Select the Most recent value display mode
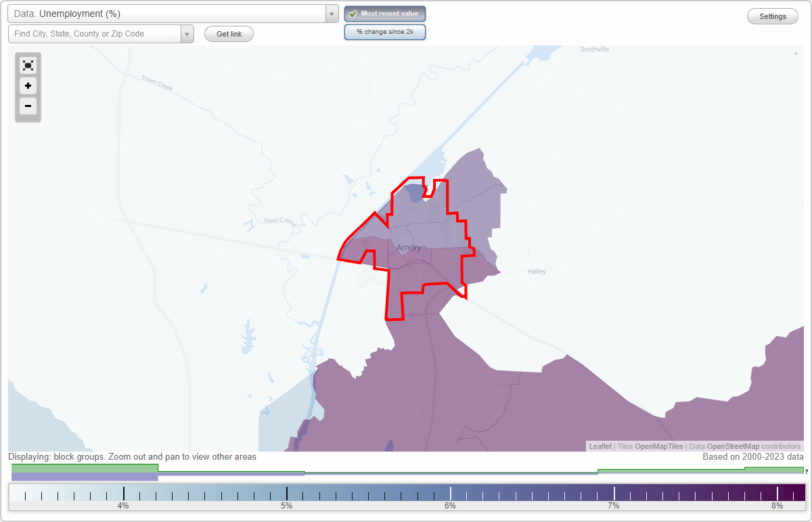 tap(385, 13)
